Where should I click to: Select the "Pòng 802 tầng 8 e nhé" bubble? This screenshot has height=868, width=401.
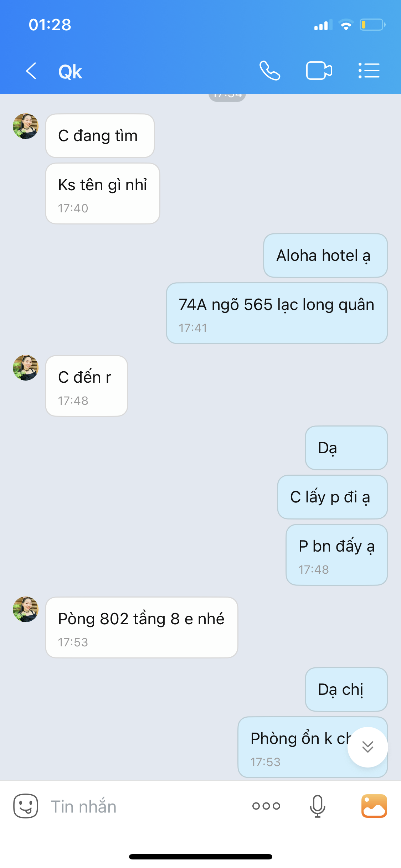[x=142, y=627]
